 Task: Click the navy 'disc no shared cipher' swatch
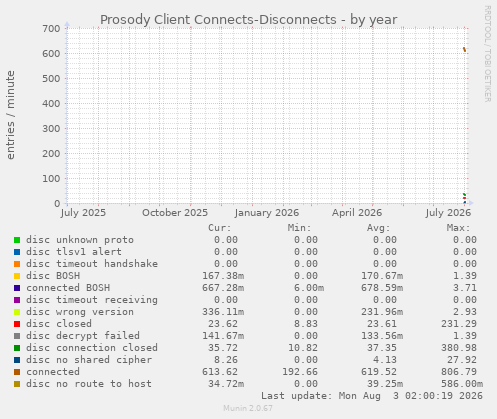coord(17,360)
